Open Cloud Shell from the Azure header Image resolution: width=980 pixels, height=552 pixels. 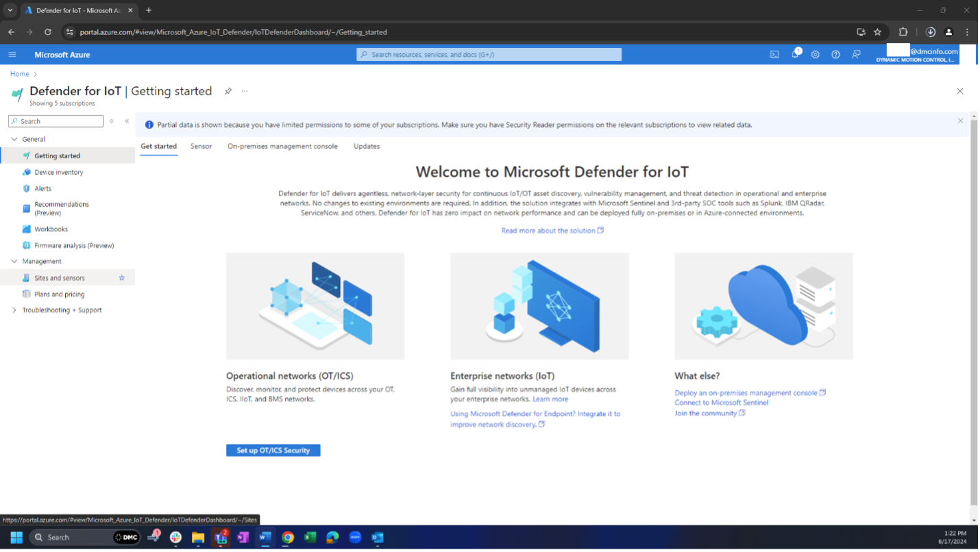click(774, 55)
